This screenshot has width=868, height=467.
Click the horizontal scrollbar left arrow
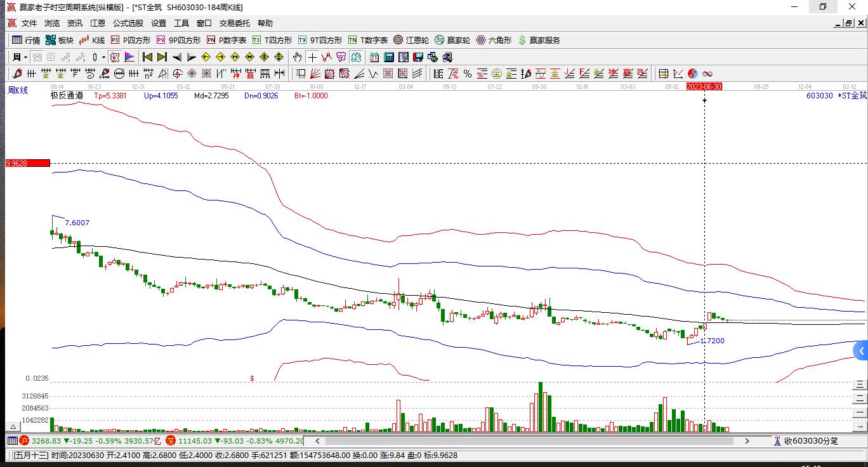pos(317,440)
